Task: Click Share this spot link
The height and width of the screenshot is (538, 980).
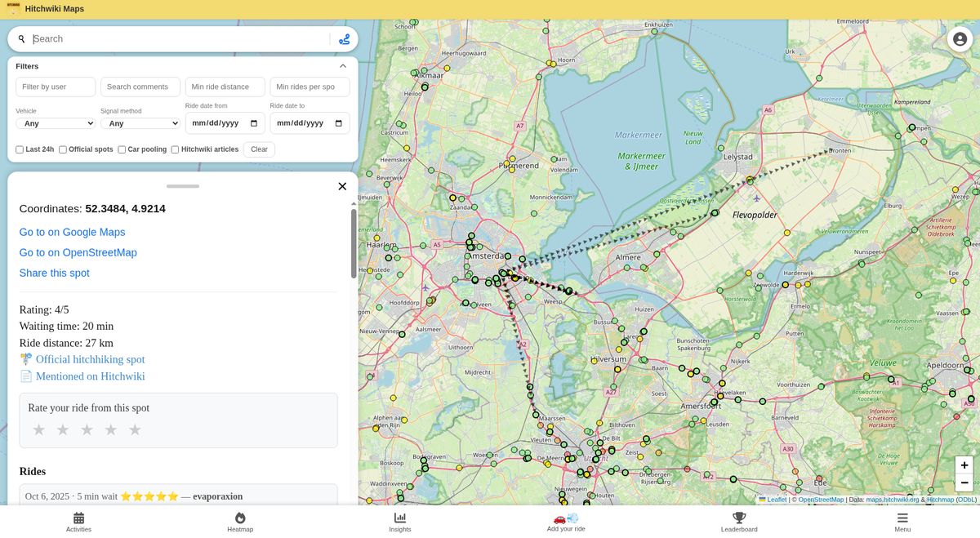Action: pyautogui.click(x=55, y=273)
